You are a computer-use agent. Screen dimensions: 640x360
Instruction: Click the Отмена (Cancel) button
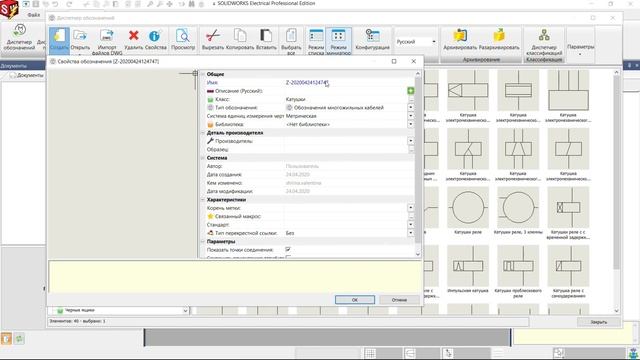click(x=399, y=300)
